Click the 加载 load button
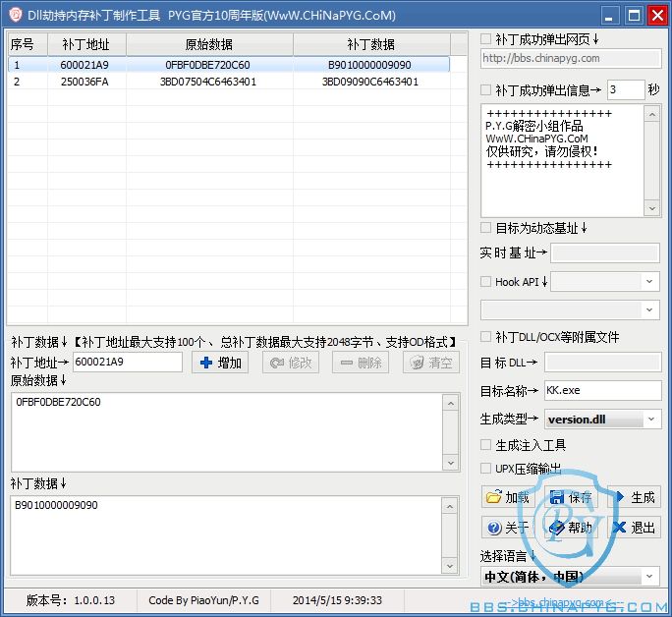The height and width of the screenshot is (617, 672). (508, 497)
